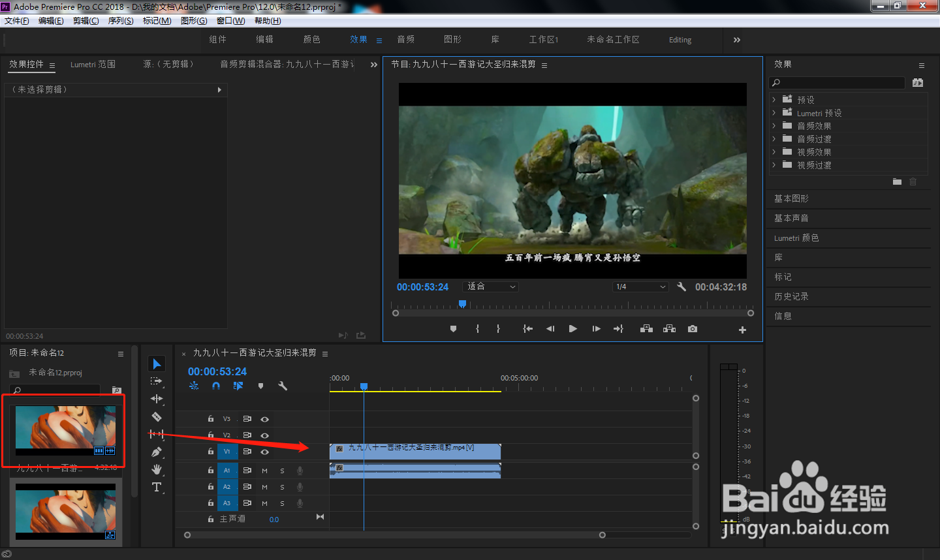Viewport: 940px width, 560px height.
Task: Add marker in program monitor
Action: [x=453, y=329]
